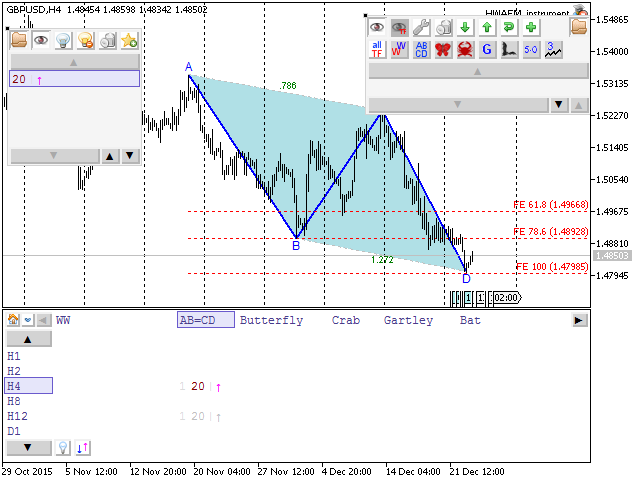Click the blue double chevron down icon
This screenshot has height=480, width=640.
tap(28, 320)
